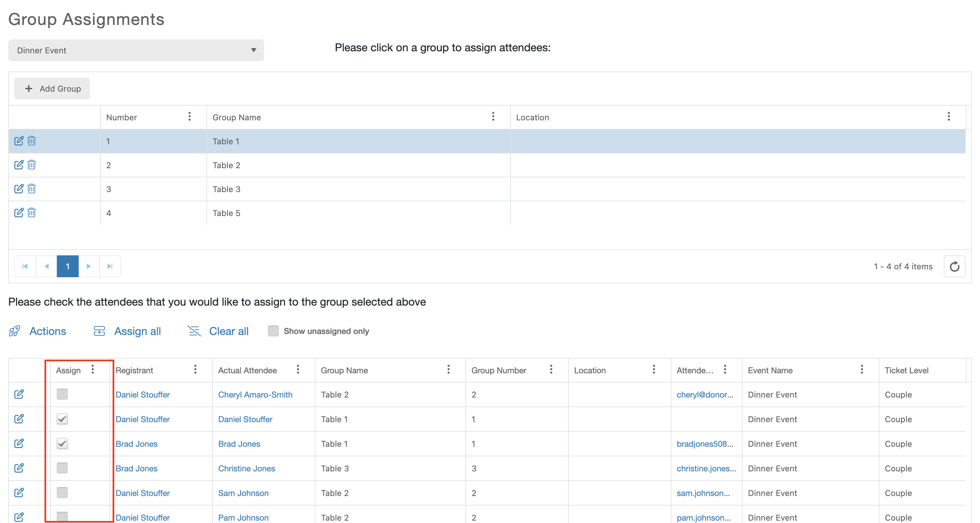This screenshot has width=980, height=523.
Task: Select page 1 in the pager
Action: [68, 266]
